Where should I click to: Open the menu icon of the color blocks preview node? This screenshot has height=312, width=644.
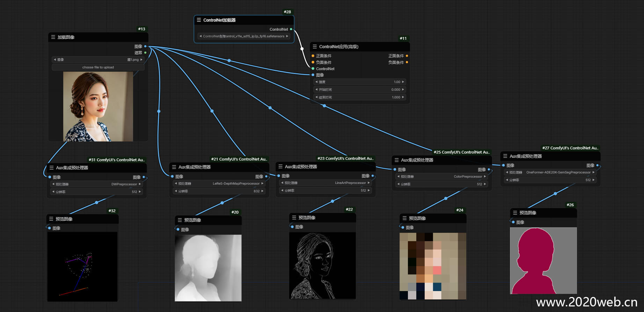tap(404, 218)
